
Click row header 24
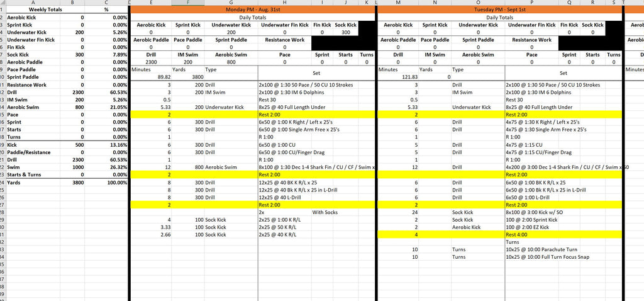[3, 182]
